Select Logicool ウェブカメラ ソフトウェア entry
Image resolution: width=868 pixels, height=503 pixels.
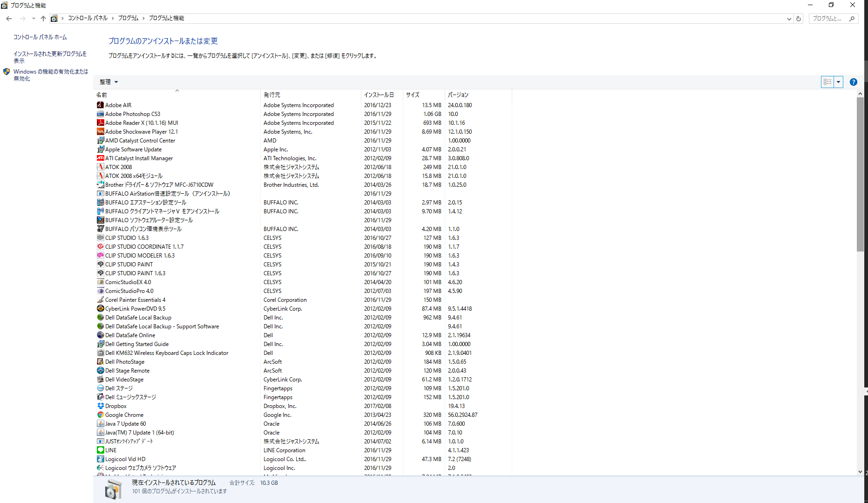click(x=304, y=468)
